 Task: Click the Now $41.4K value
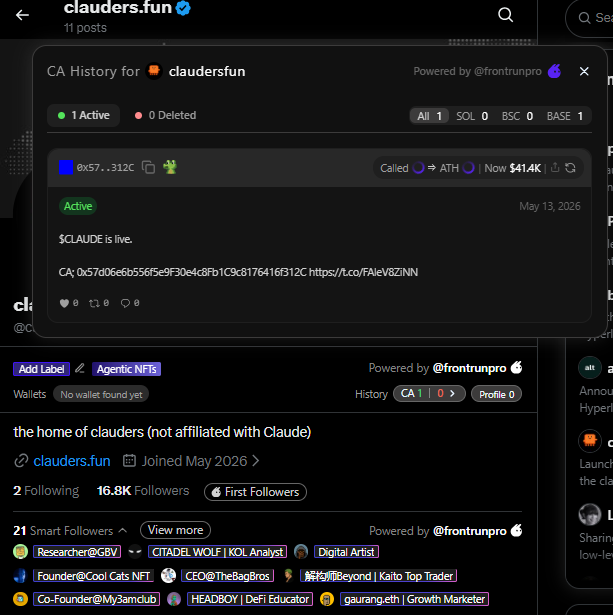[512, 168]
